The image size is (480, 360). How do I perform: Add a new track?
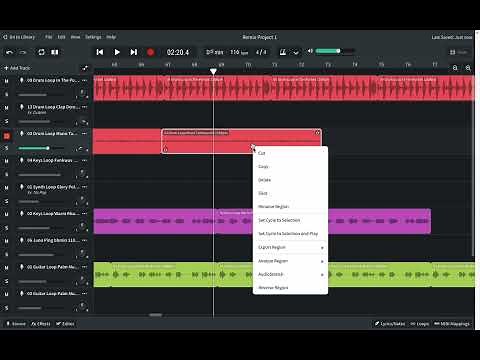click(17, 68)
